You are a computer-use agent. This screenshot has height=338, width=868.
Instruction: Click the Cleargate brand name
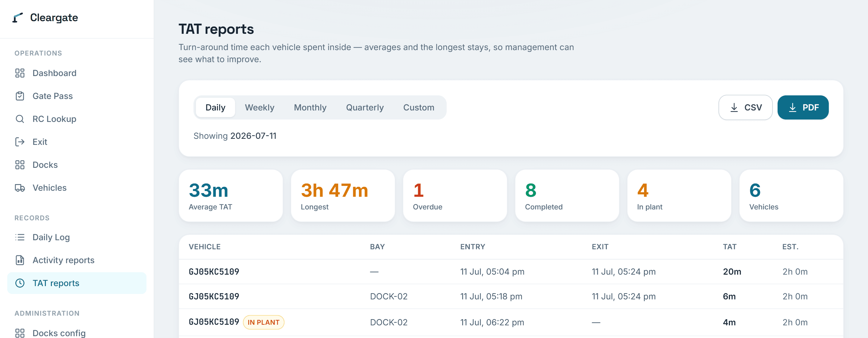click(x=54, y=18)
